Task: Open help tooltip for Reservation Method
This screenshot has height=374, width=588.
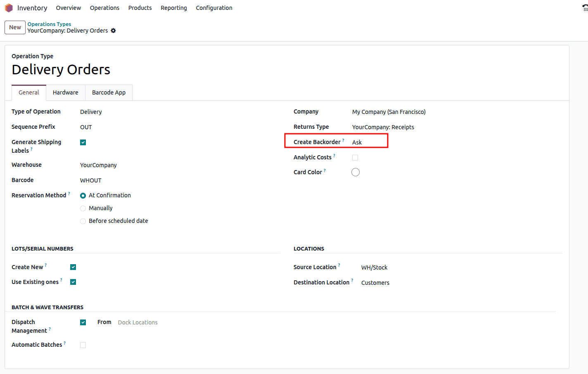Action: [x=69, y=193]
